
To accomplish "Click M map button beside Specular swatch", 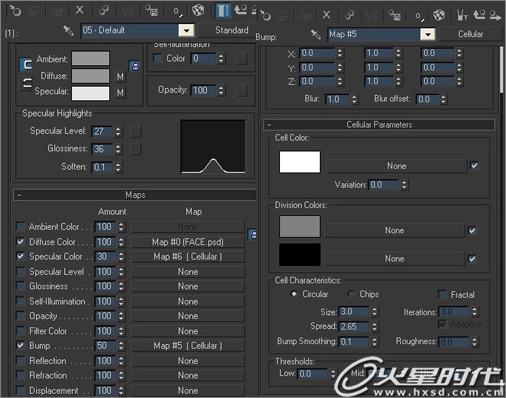I will point(120,92).
